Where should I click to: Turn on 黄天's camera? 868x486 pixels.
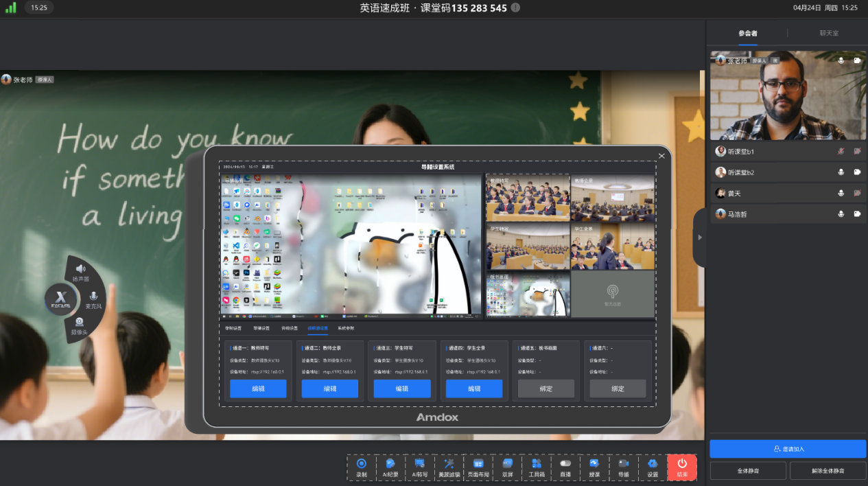(857, 194)
